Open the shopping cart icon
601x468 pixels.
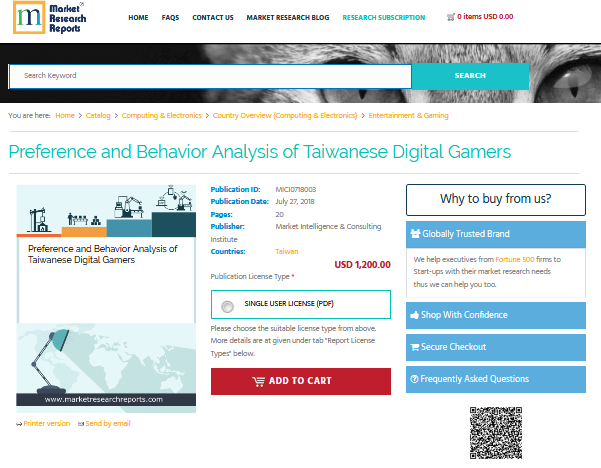(450, 17)
